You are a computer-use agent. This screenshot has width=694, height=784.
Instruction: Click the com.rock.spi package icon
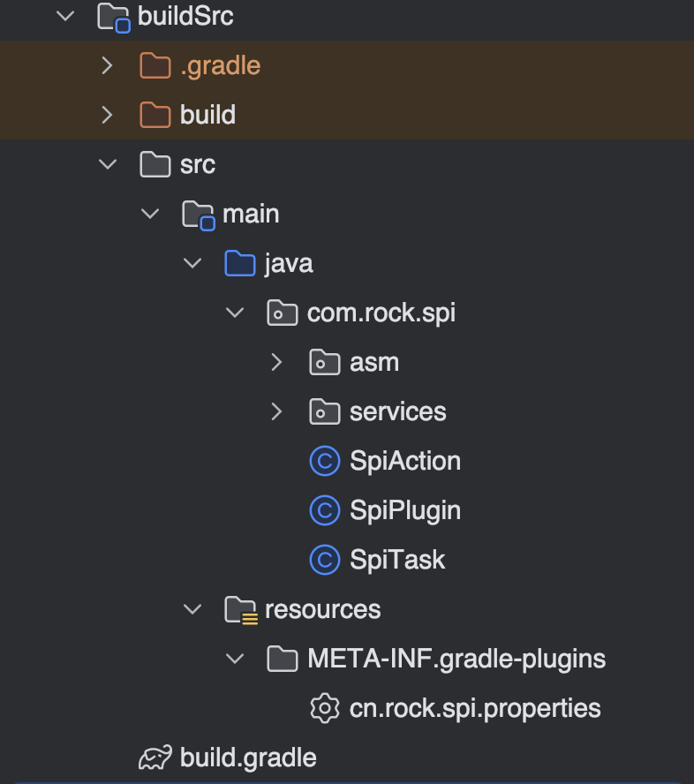click(x=283, y=312)
